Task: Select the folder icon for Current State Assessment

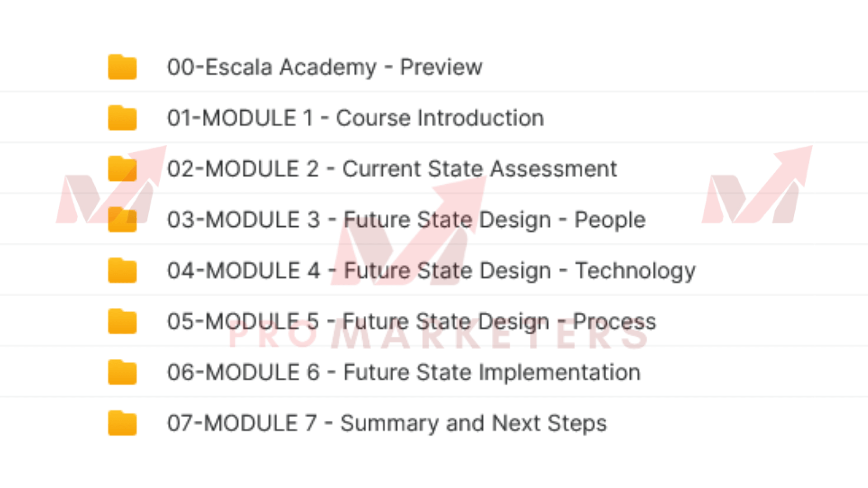Action: click(122, 169)
